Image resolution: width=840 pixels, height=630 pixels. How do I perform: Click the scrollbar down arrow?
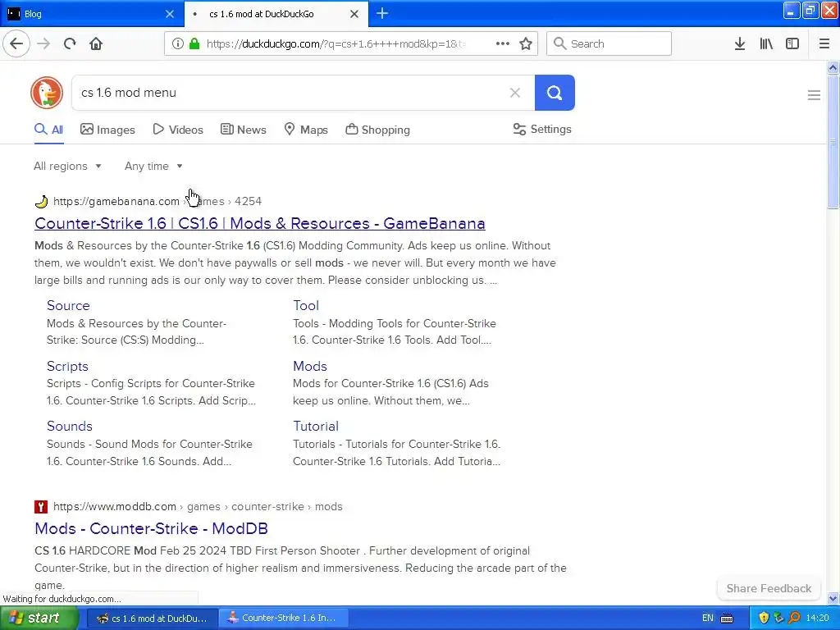tap(833, 598)
